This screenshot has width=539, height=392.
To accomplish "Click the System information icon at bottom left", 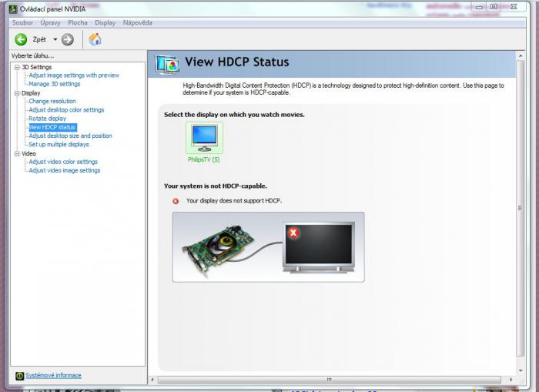I will 19,376.
